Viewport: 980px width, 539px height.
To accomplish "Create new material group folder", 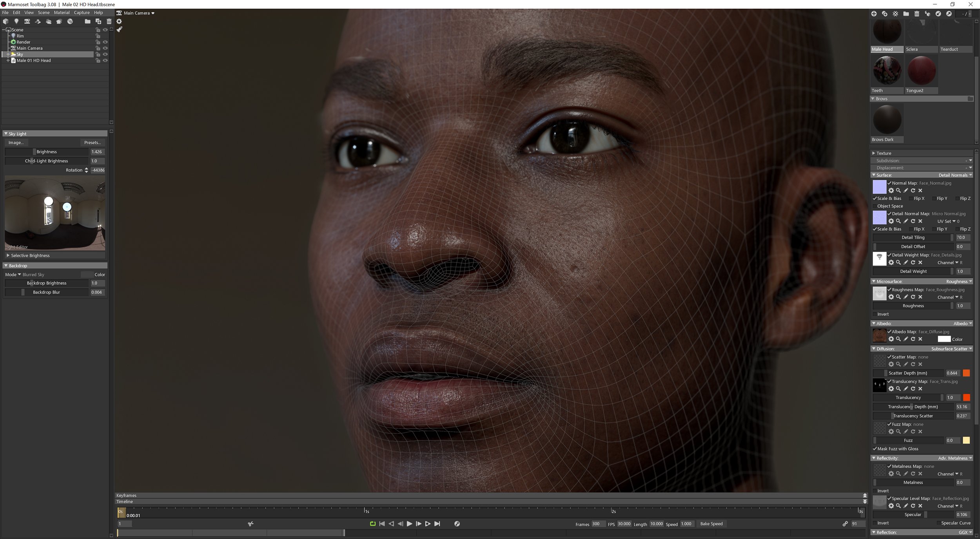I will (906, 14).
